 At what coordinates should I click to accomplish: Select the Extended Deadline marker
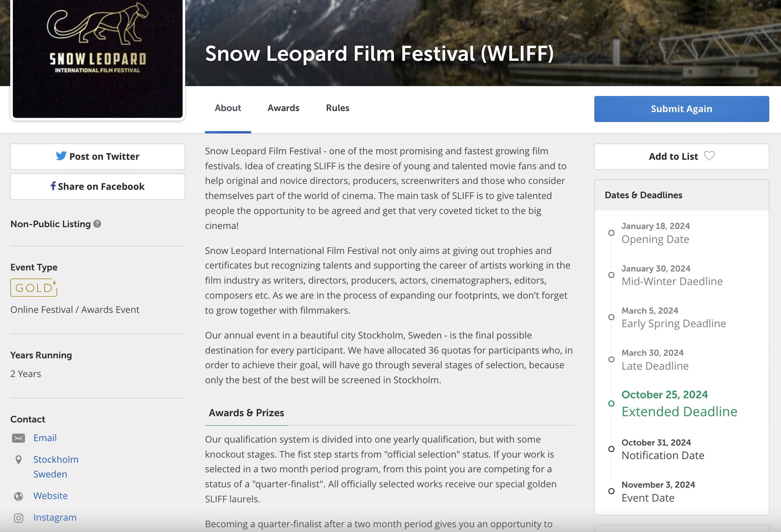[611, 403]
